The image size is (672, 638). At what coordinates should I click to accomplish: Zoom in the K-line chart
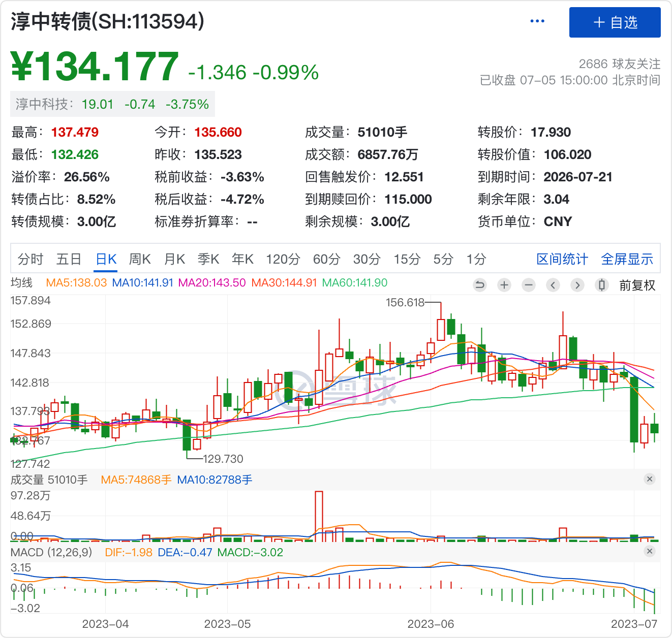504,285
